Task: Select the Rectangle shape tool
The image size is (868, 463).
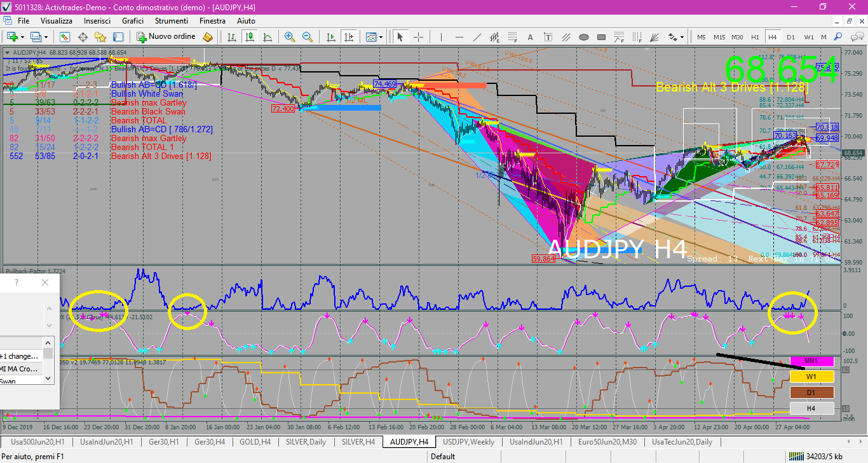Action: (x=602, y=37)
